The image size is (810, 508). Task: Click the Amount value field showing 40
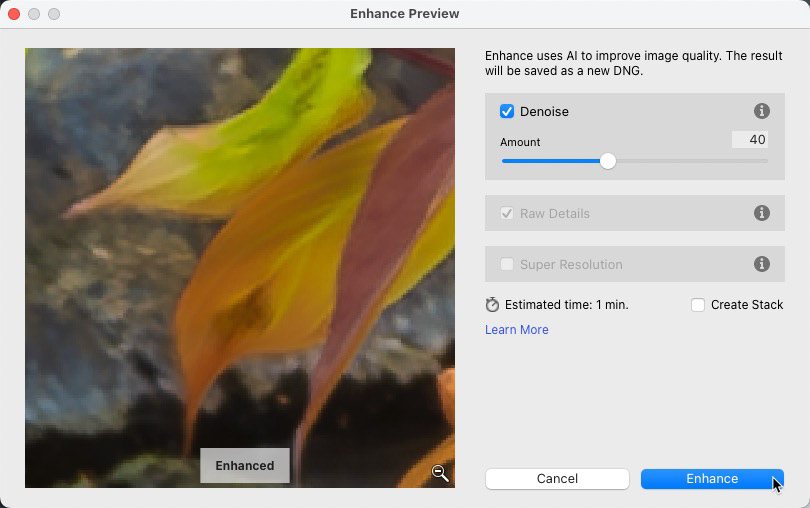tap(750, 140)
